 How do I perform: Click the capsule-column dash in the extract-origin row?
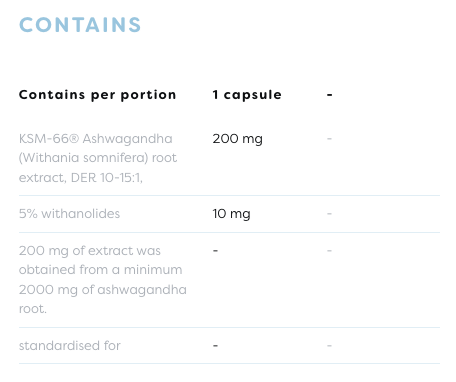coord(215,250)
